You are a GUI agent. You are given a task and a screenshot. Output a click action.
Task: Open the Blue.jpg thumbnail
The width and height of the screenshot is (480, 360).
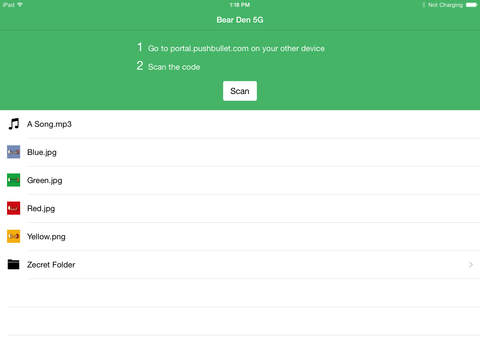coord(14,152)
